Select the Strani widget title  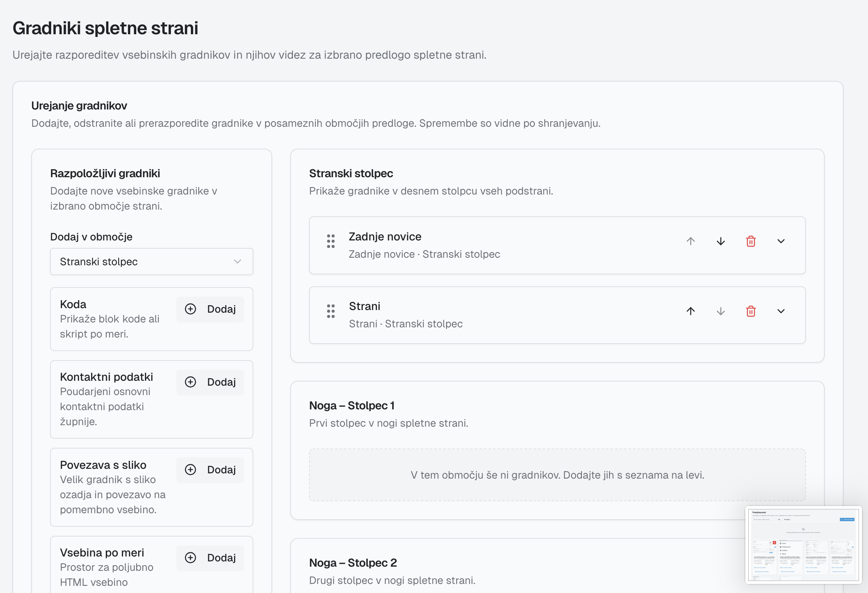[x=364, y=306]
